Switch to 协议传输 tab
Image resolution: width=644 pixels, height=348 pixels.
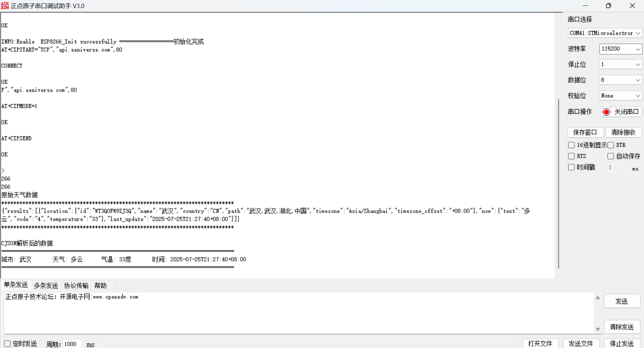point(76,286)
